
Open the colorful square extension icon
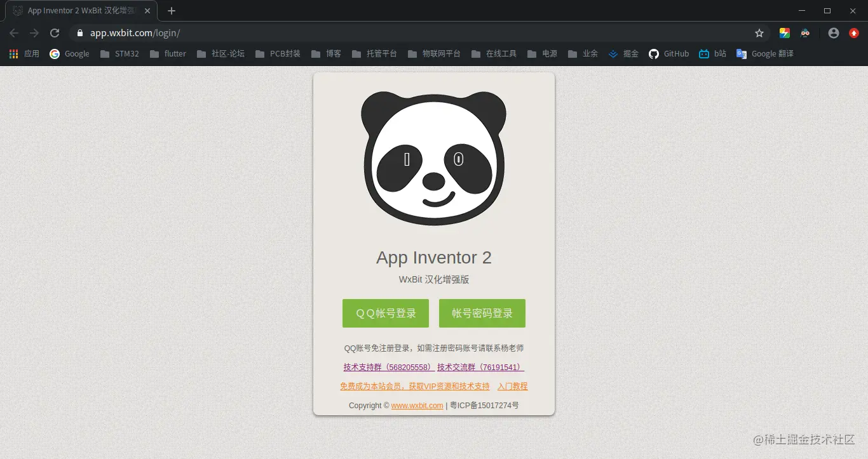tap(785, 33)
